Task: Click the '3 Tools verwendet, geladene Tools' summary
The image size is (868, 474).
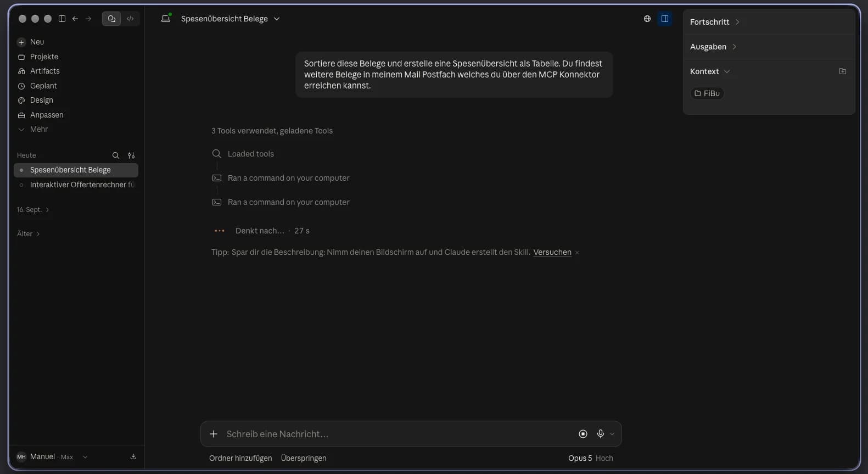Action: (272, 131)
